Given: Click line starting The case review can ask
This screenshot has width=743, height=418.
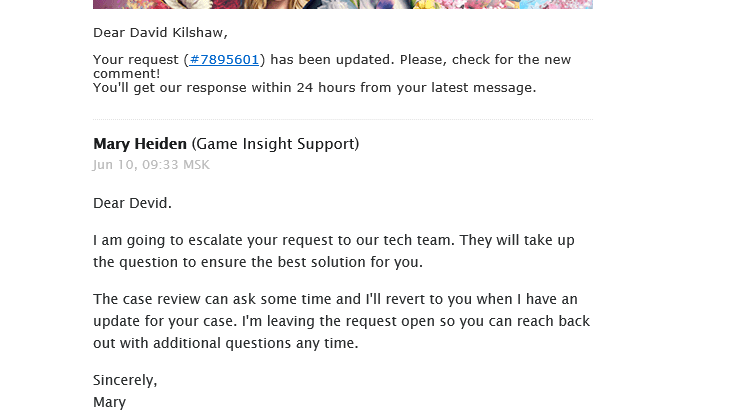Looking at the screenshot, I should point(335,300).
